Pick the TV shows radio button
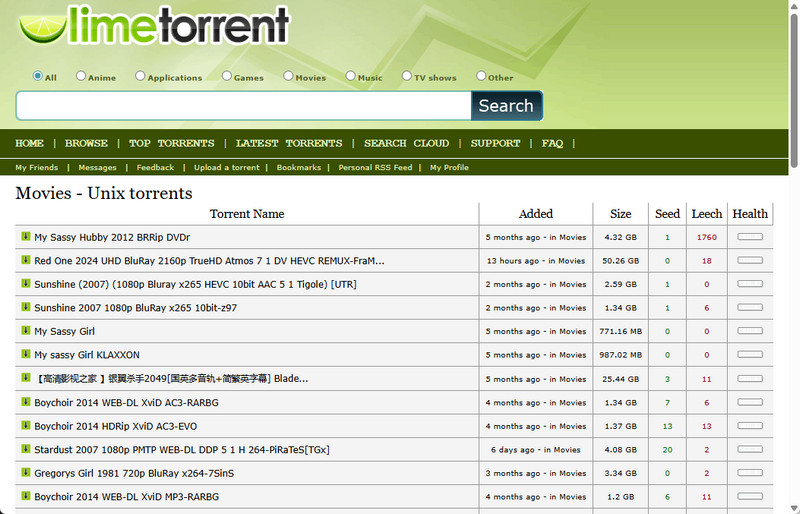Screen dimensions: 800x514 coord(406,76)
